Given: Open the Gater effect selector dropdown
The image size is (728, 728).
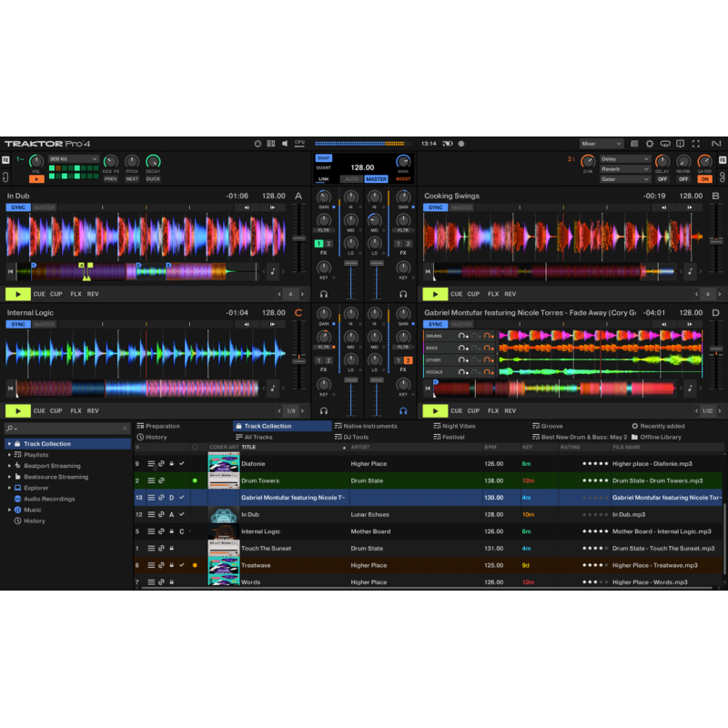Looking at the screenshot, I should 625,179.
